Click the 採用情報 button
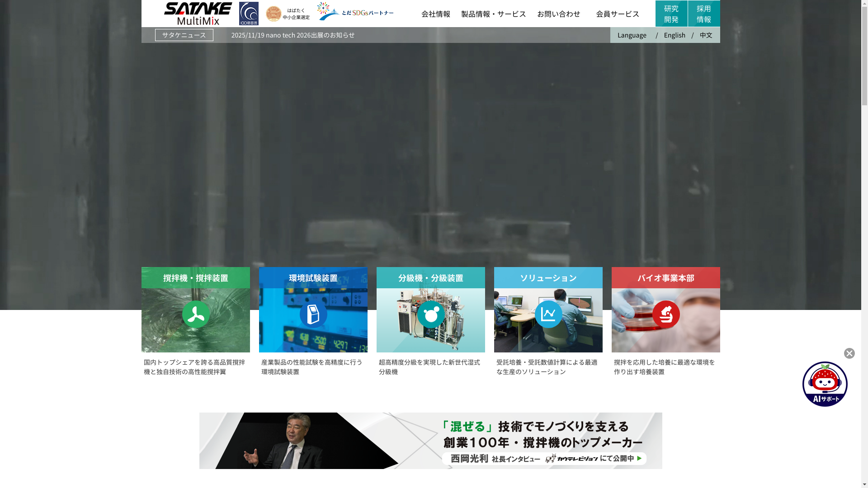 pos(704,14)
